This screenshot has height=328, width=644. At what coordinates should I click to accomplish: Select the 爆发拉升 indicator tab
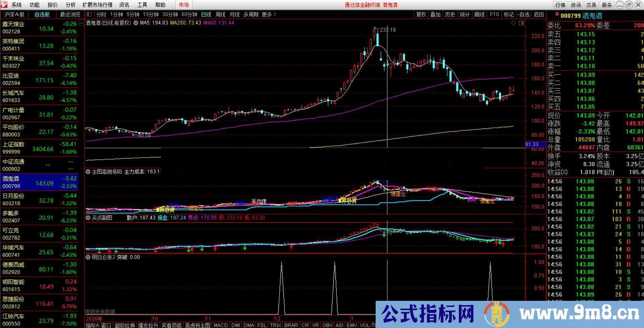tap(148, 325)
